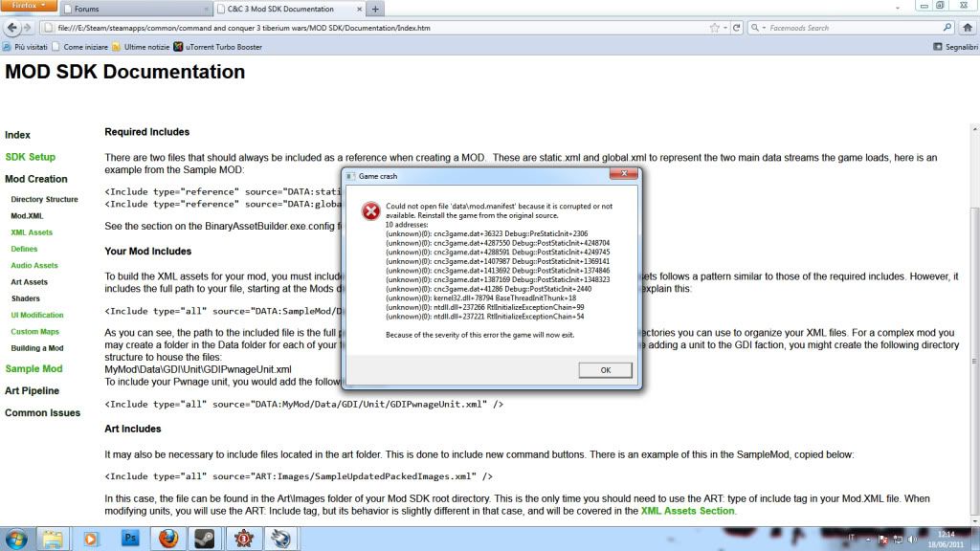Open the Command & Conquer 3 taskbar icon
Image resolution: width=980 pixels, height=551 pixels.
coord(244,539)
